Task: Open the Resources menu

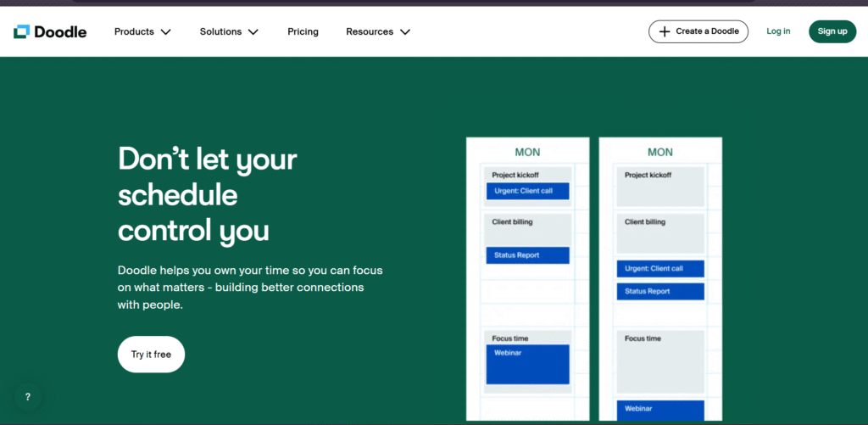Action: click(378, 31)
